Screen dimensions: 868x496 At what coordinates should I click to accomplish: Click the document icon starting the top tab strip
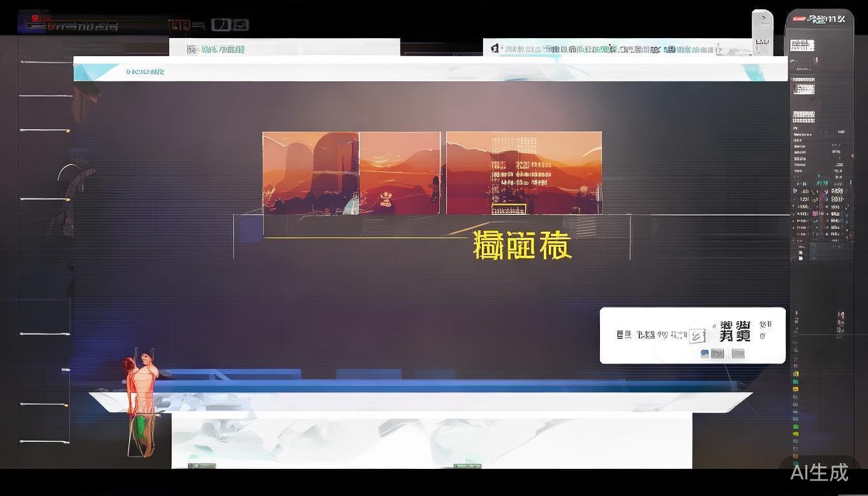point(493,48)
